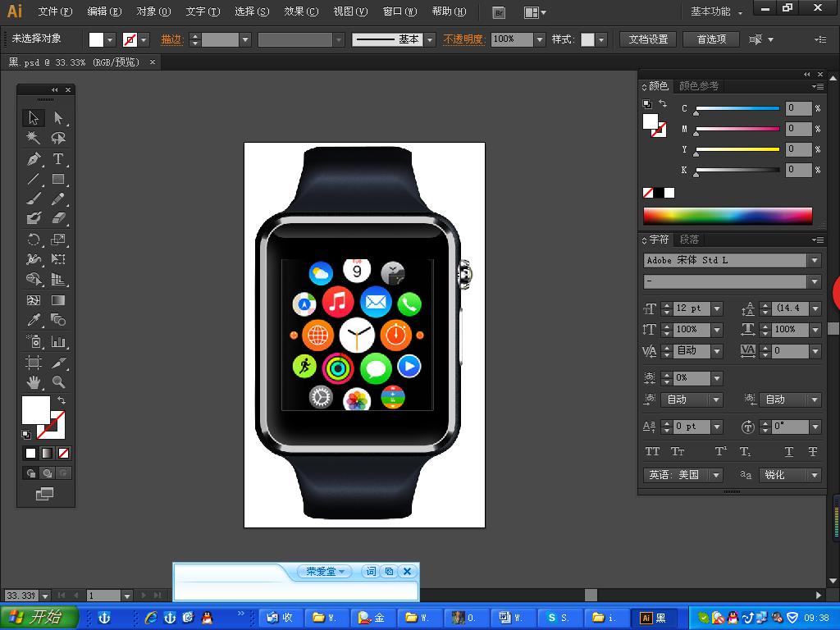840x630 pixels.
Task: Toggle Small Caps (Tt) in Character panel
Action: coord(678,452)
